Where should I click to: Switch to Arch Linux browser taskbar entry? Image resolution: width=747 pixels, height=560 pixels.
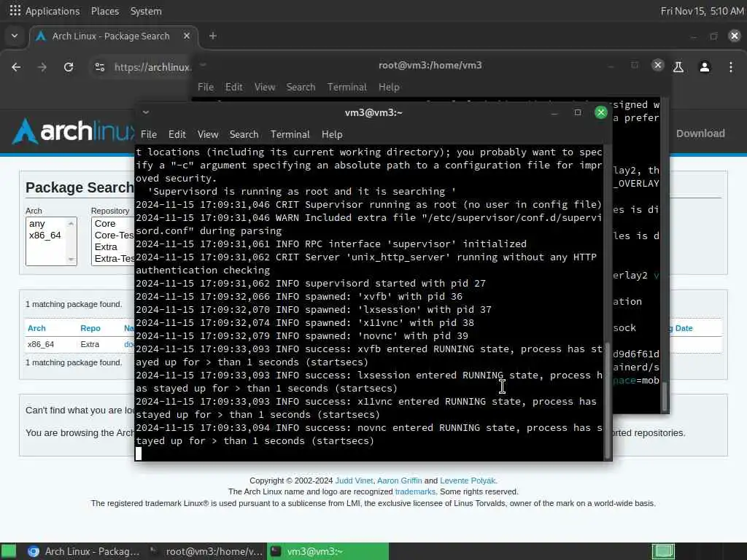pyautogui.click(x=84, y=551)
